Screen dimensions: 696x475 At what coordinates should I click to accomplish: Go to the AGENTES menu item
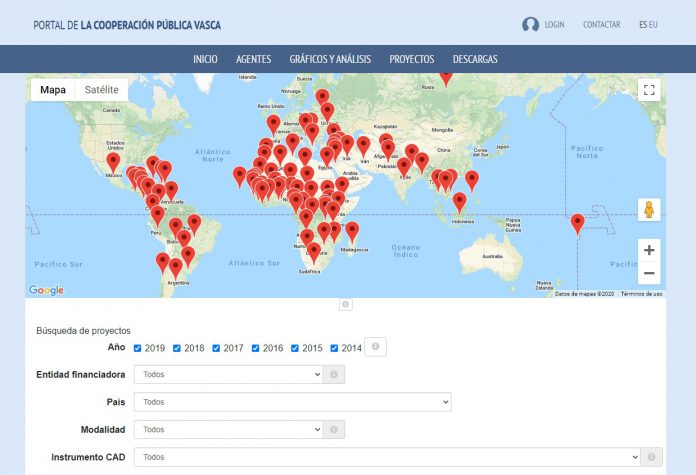[253, 59]
